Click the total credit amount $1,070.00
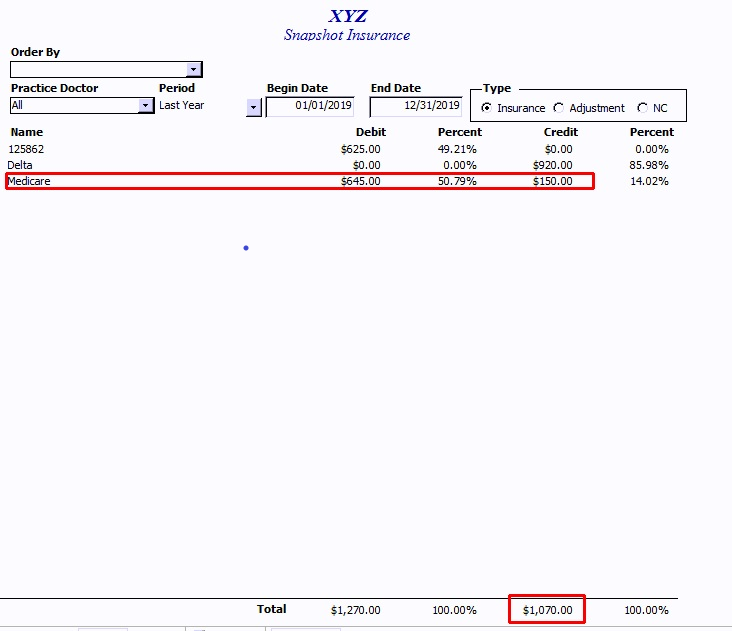 pos(547,610)
